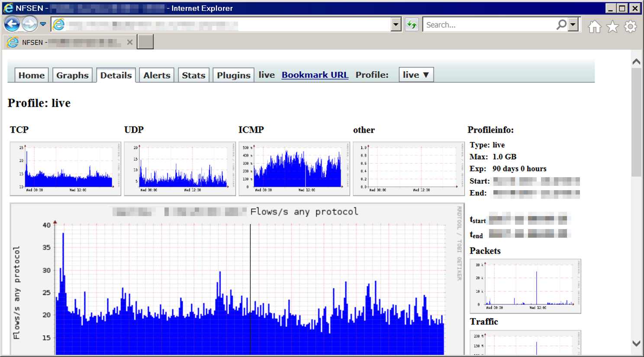Open the Tools gear icon
644x357 pixels.
click(631, 27)
